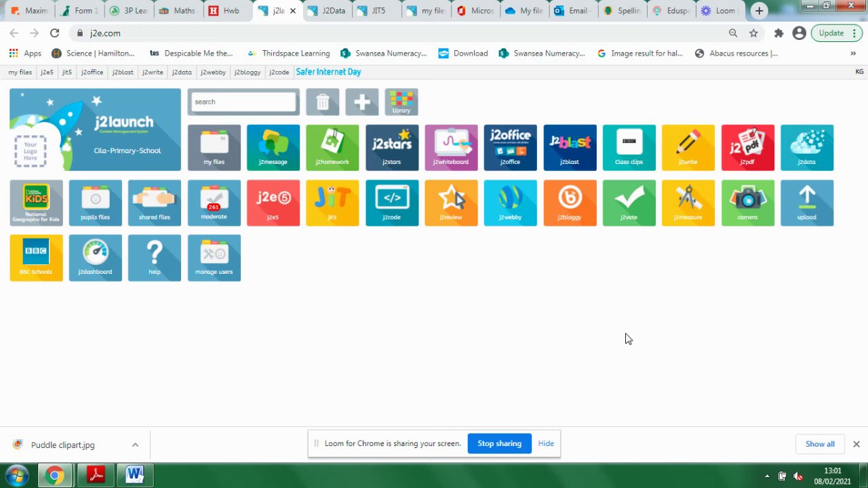
Task: Open the pupils files tile
Action: click(x=95, y=203)
